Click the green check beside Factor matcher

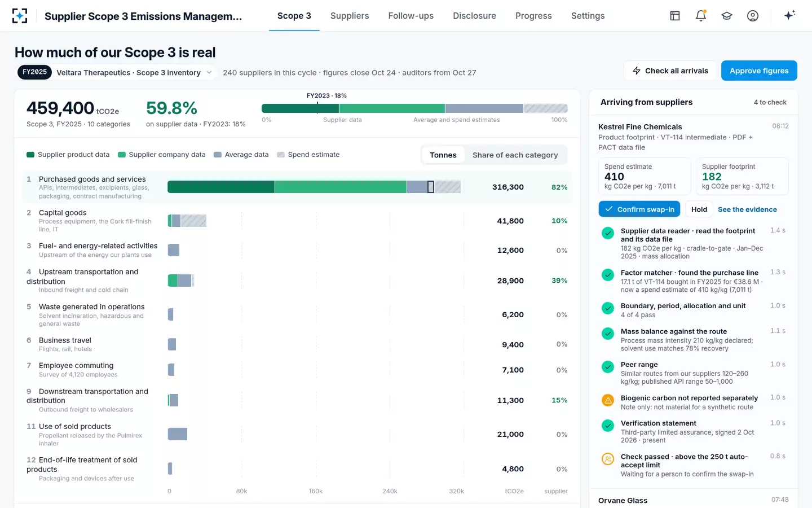[x=608, y=275]
